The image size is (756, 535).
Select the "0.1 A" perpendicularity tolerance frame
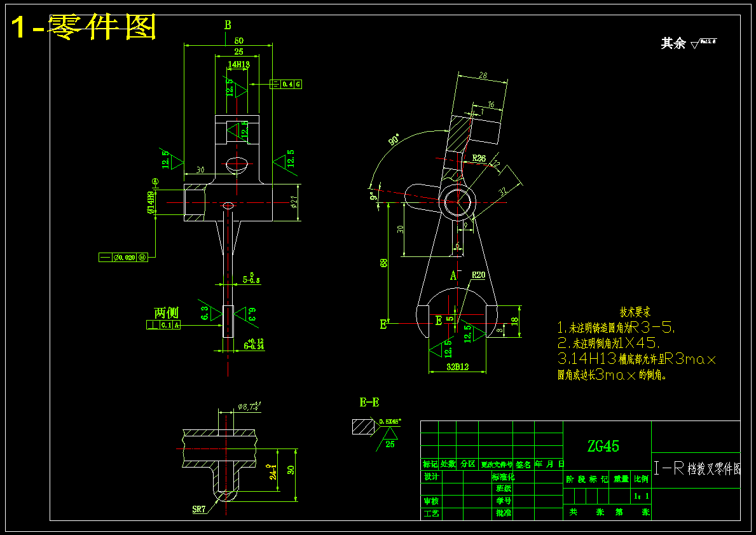163,325
